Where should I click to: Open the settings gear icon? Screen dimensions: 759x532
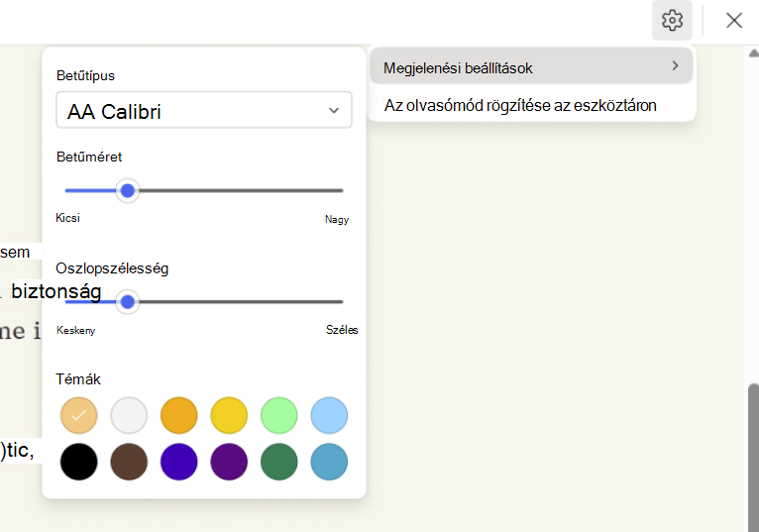point(672,21)
